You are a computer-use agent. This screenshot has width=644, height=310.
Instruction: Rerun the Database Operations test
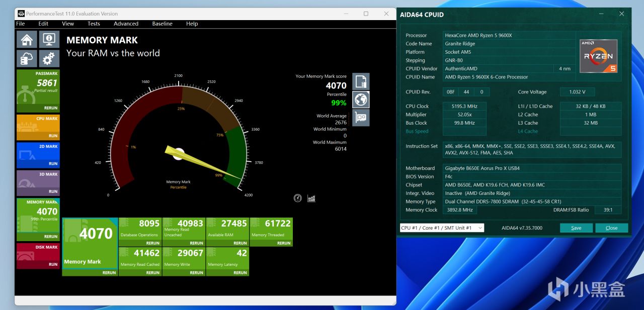153,243
